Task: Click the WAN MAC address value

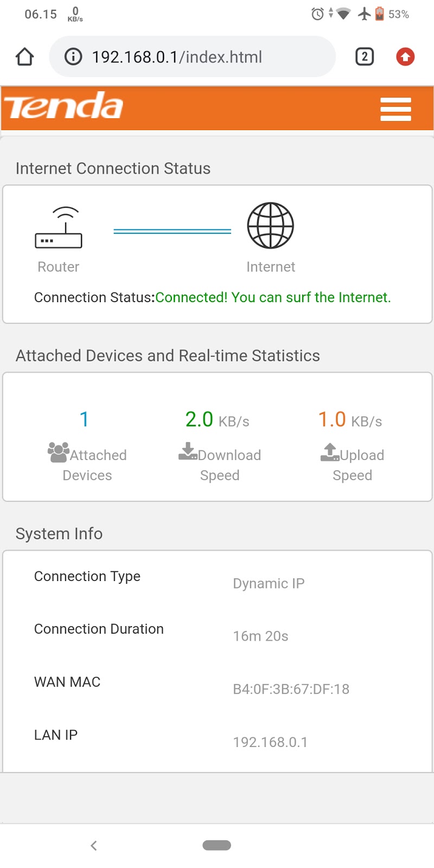Action: tap(291, 689)
